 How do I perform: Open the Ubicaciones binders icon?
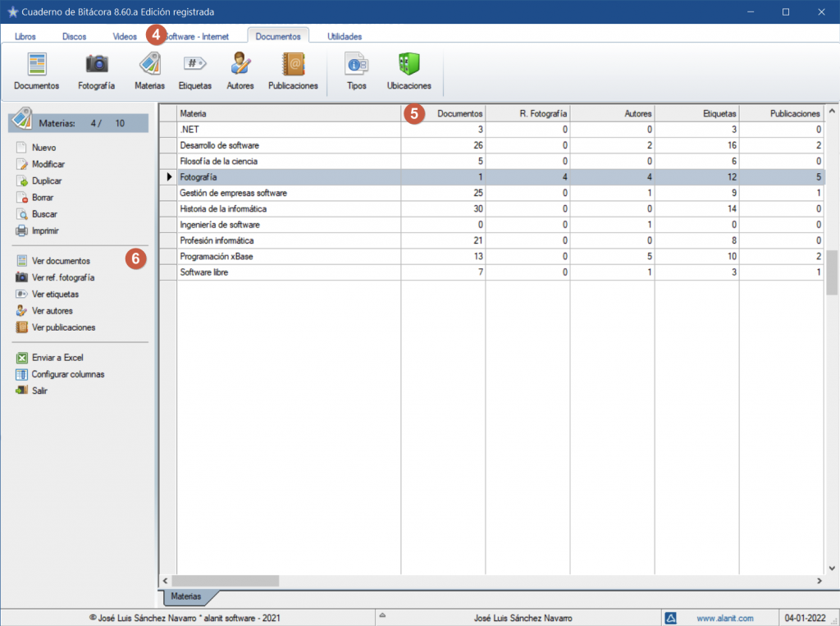[x=409, y=66]
